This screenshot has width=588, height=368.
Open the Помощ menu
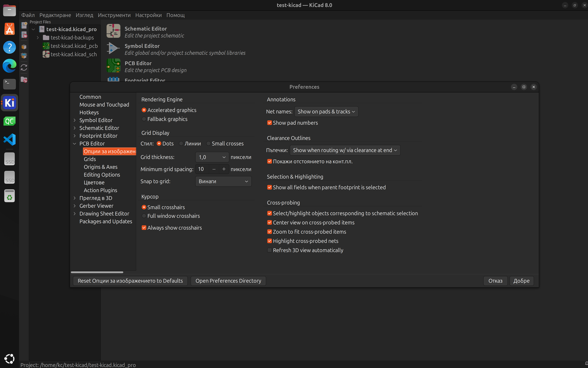click(175, 15)
